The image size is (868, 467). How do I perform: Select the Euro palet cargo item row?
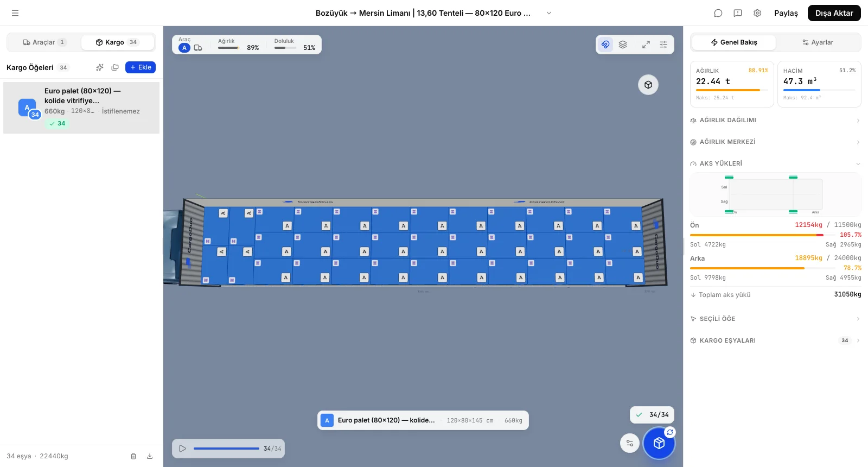pyautogui.click(x=81, y=108)
